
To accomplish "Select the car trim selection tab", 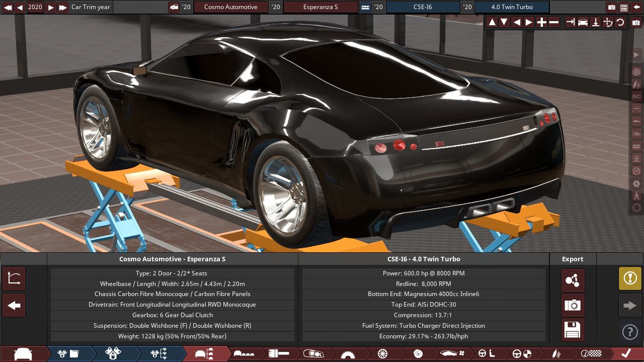I will click(x=205, y=353).
